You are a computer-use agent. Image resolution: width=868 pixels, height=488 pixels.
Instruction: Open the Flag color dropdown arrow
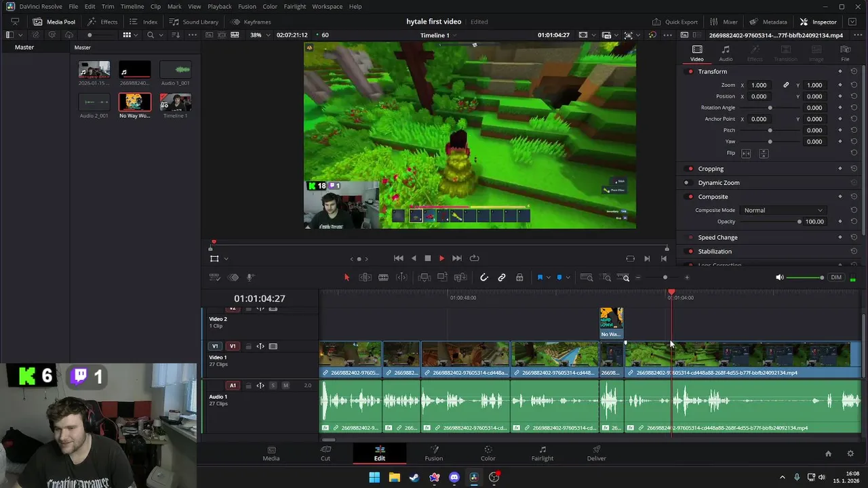tap(548, 277)
